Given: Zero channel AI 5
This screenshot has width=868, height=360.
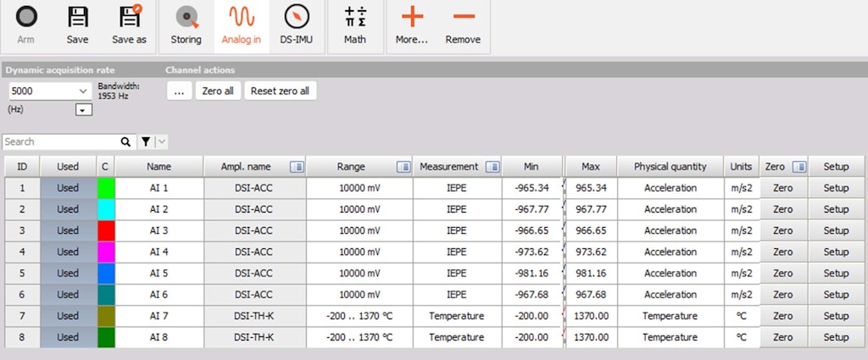Looking at the screenshot, I should coord(782,274).
